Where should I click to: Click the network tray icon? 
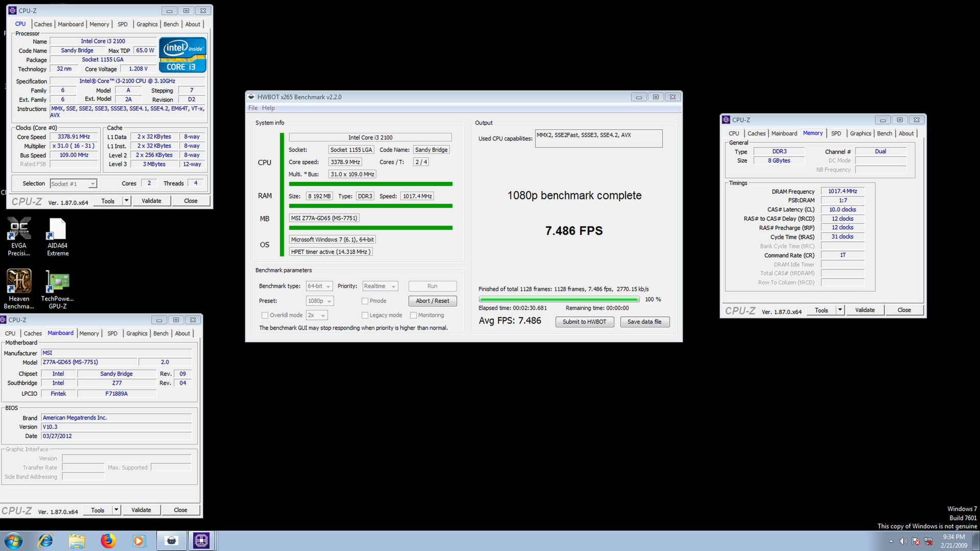point(928,541)
